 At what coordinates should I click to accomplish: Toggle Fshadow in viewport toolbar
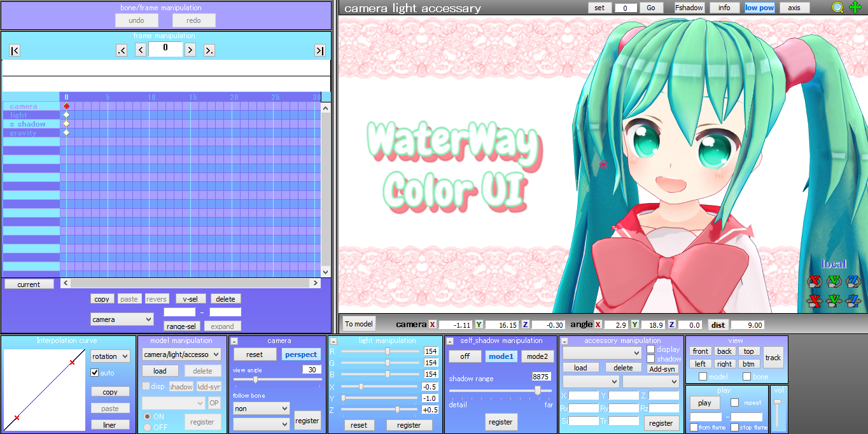pos(689,8)
